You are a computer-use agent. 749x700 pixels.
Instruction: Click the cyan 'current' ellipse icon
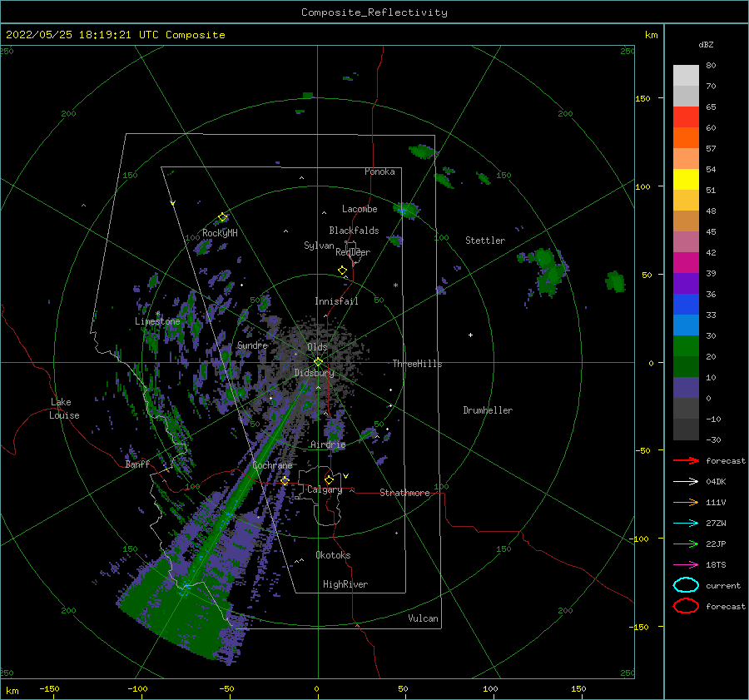coord(686,585)
